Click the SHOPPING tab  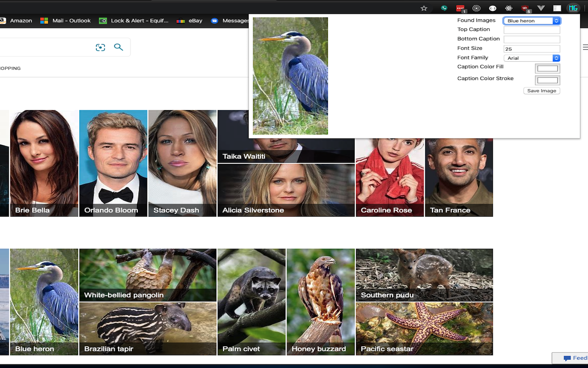click(10, 68)
